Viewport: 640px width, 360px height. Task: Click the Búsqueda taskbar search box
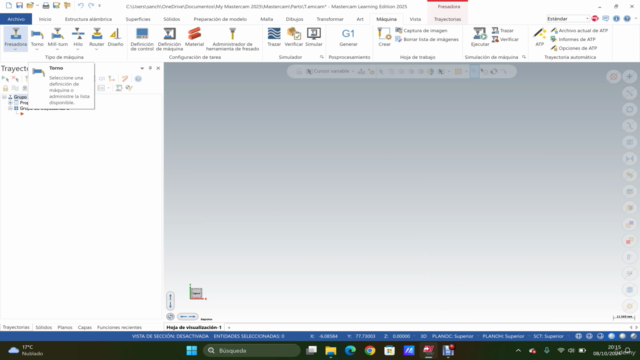[252, 350]
